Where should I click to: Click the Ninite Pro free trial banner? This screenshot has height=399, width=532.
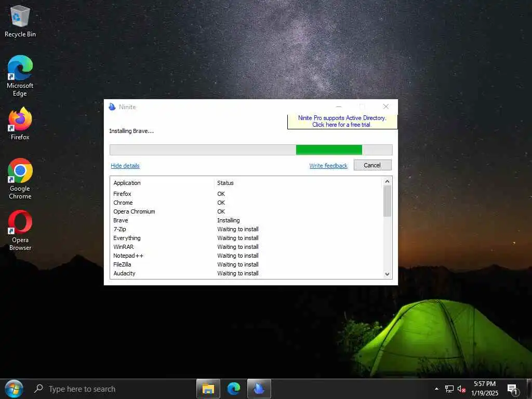(342, 121)
